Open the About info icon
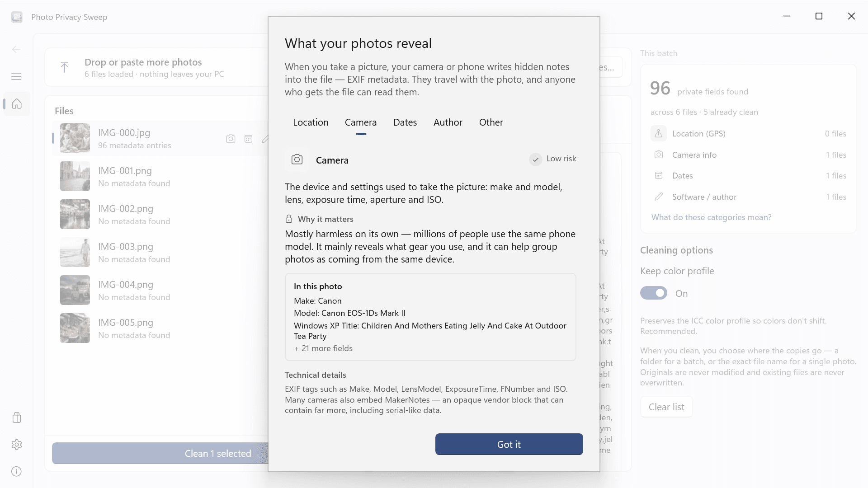 click(x=17, y=471)
